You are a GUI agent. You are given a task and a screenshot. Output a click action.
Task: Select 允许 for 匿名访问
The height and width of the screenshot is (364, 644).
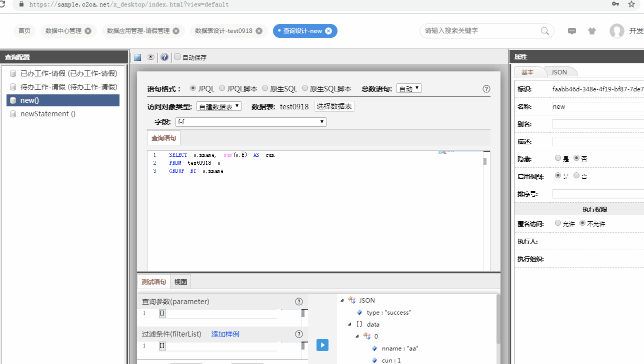coord(558,223)
